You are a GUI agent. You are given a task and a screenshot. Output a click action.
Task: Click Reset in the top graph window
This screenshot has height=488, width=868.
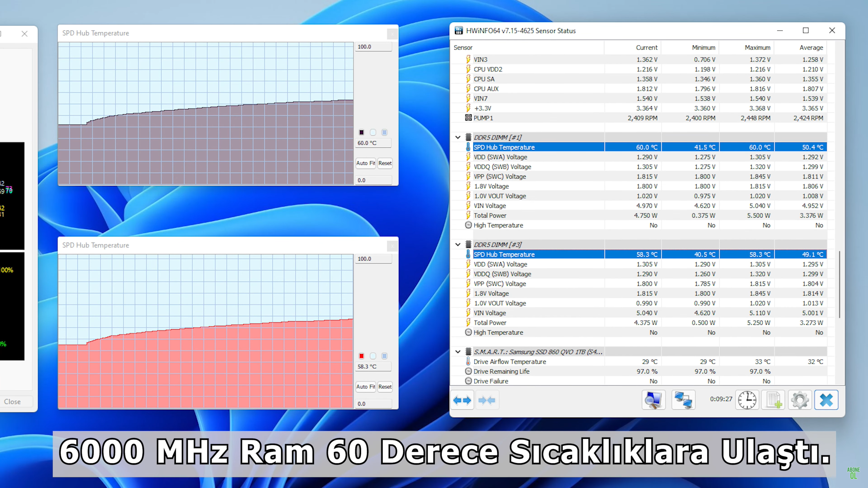coord(385,163)
